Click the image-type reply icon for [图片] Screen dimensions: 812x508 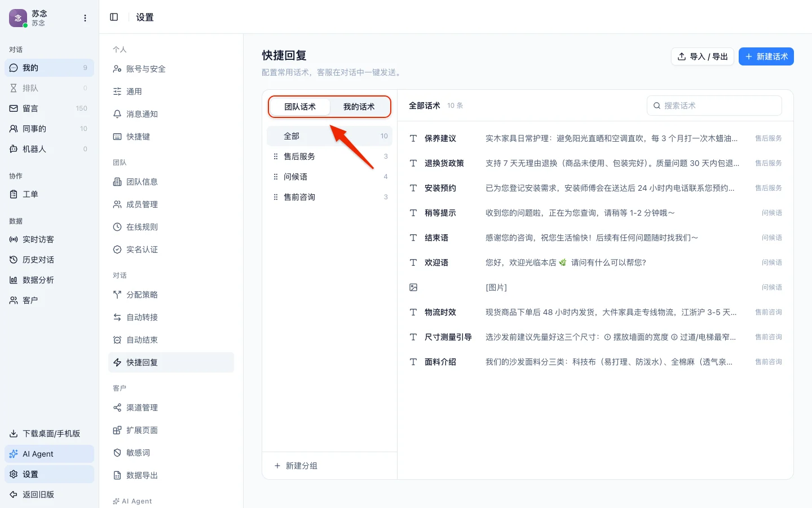pyautogui.click(x=413, y=287)
